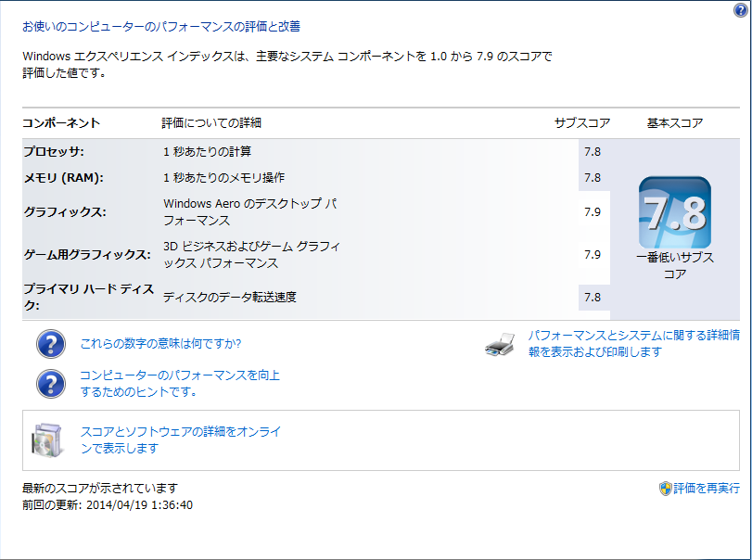Viewport: 752px width, 560px height.
Task: Open link パフォーマンスとシステムに関する詳細情報を表示および印刷
Action: click(634, 343)
